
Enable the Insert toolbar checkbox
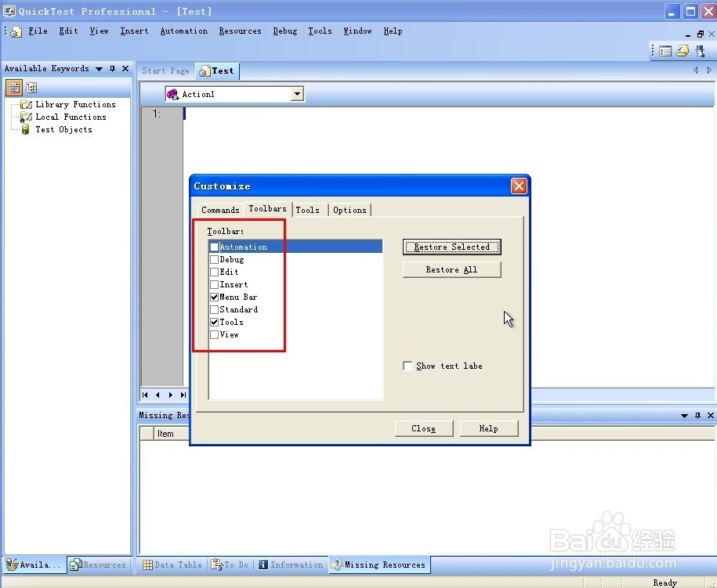click(x=214, y=285)
